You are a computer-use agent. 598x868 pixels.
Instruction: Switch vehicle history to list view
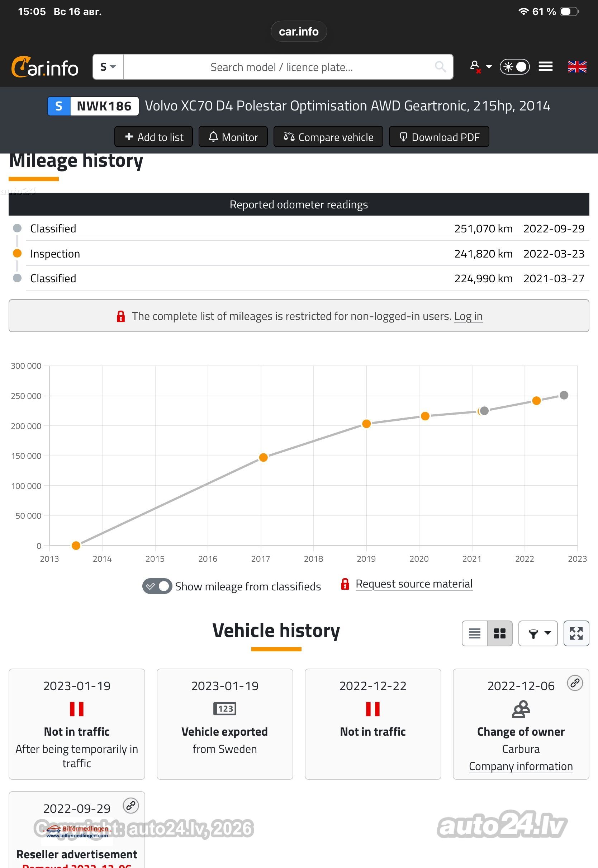coord(475,633)
